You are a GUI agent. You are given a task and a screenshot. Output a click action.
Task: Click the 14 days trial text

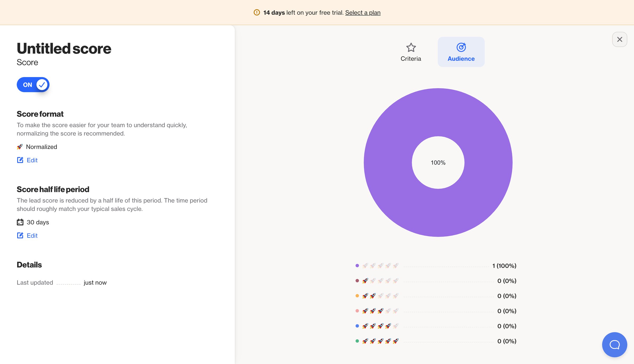click(x=274, y=12)
